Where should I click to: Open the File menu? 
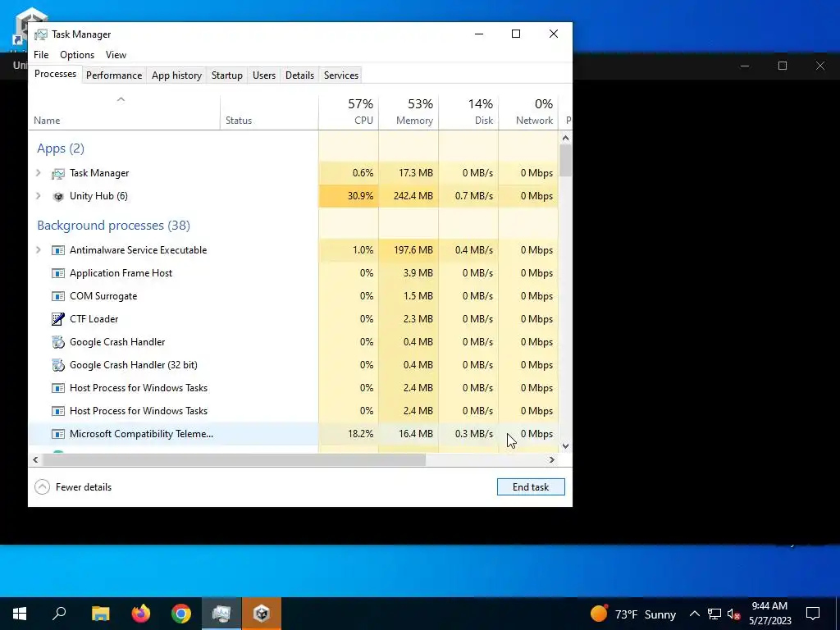(41, 55)
